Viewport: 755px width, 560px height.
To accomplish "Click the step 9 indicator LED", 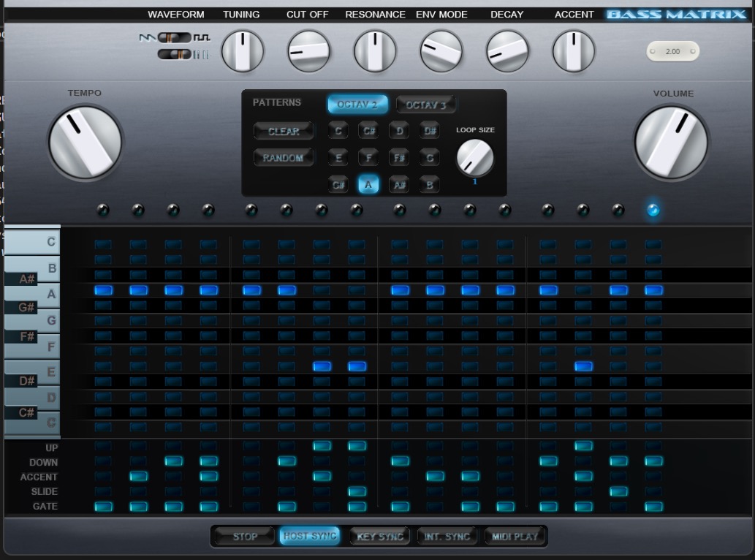I will pos(400,210).
